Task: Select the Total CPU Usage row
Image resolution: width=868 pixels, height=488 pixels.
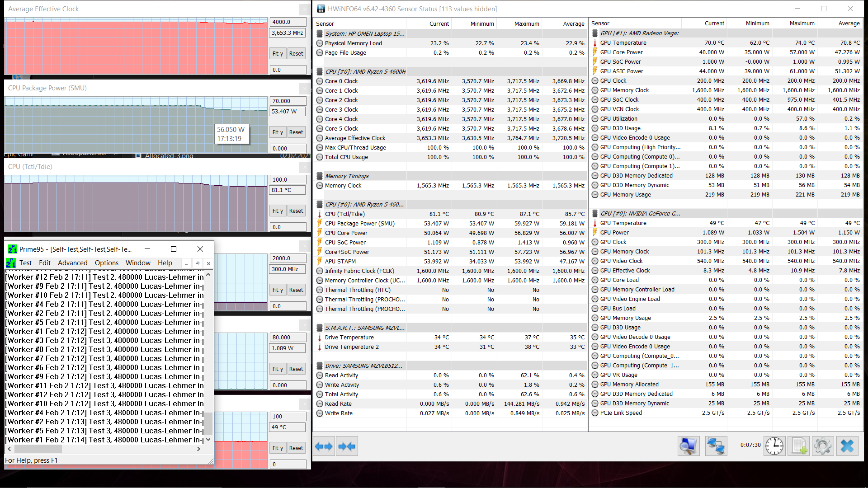Action: (451, 157)
